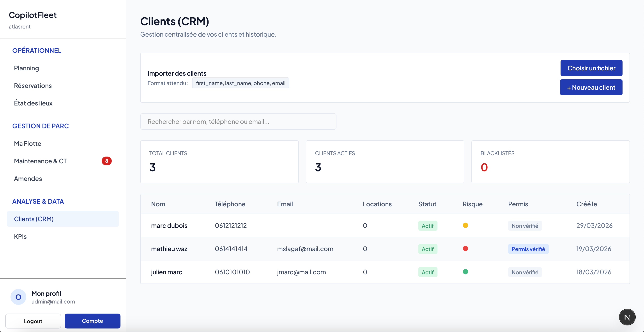Select the format hint 'first_name, last_name, phone, email'

(x=241, y=83)
